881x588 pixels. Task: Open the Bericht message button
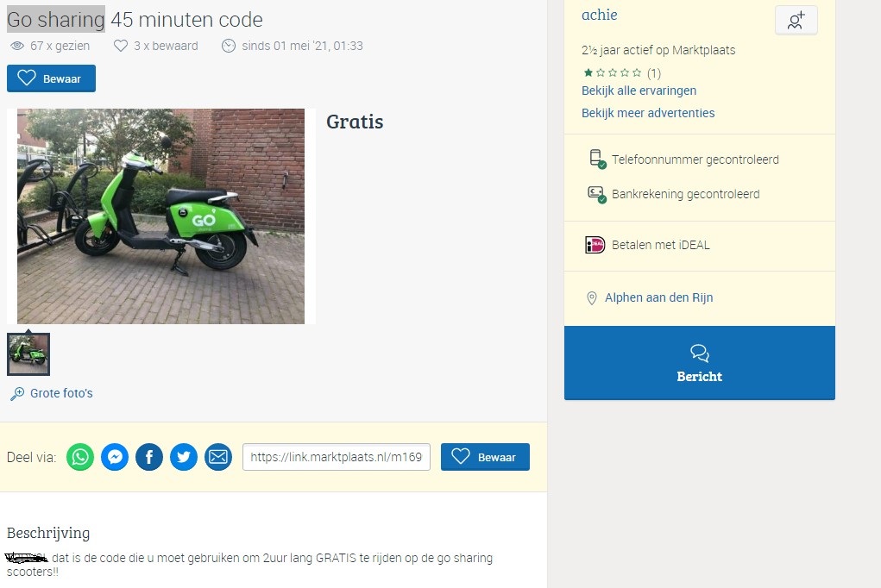click(700, 363)
